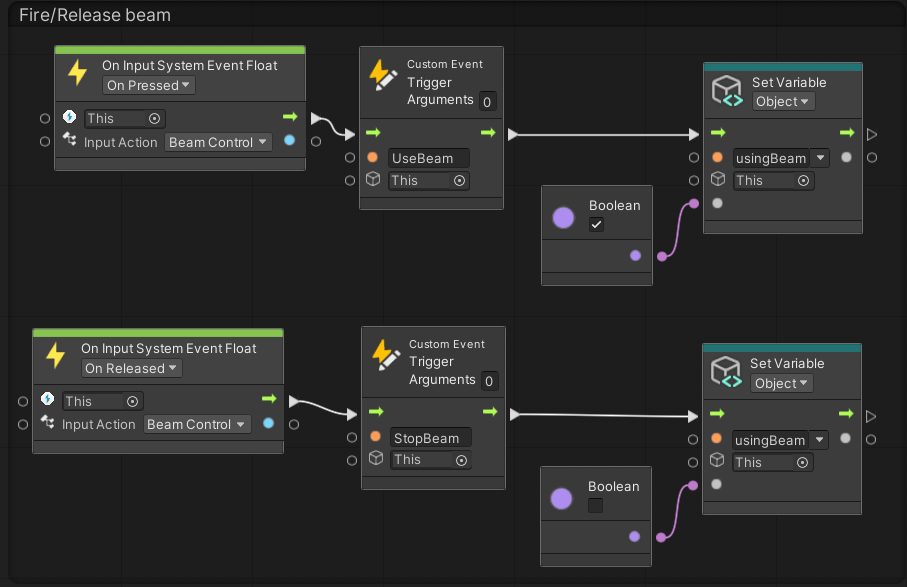907x587 pixels.
Task: Click the UseBeam event name field
Action: pos(429,158)
